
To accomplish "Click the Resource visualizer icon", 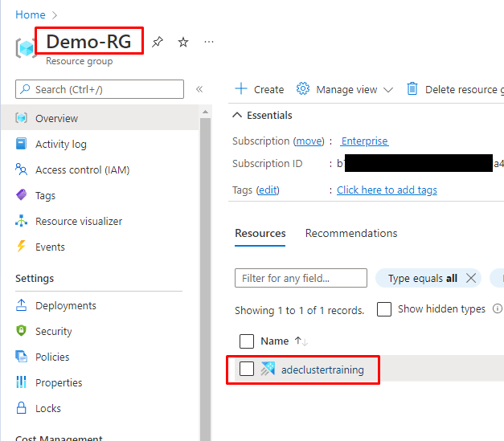I will point(21,221).
